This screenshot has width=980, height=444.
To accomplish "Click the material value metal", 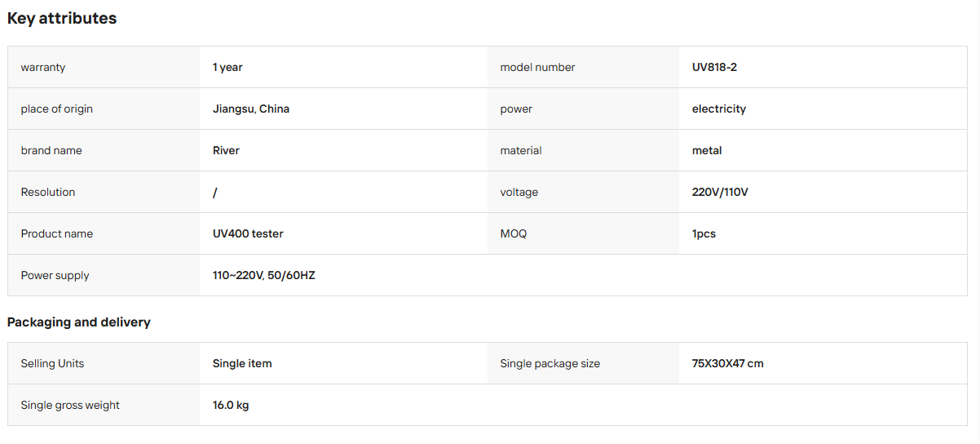I will 707,150.
